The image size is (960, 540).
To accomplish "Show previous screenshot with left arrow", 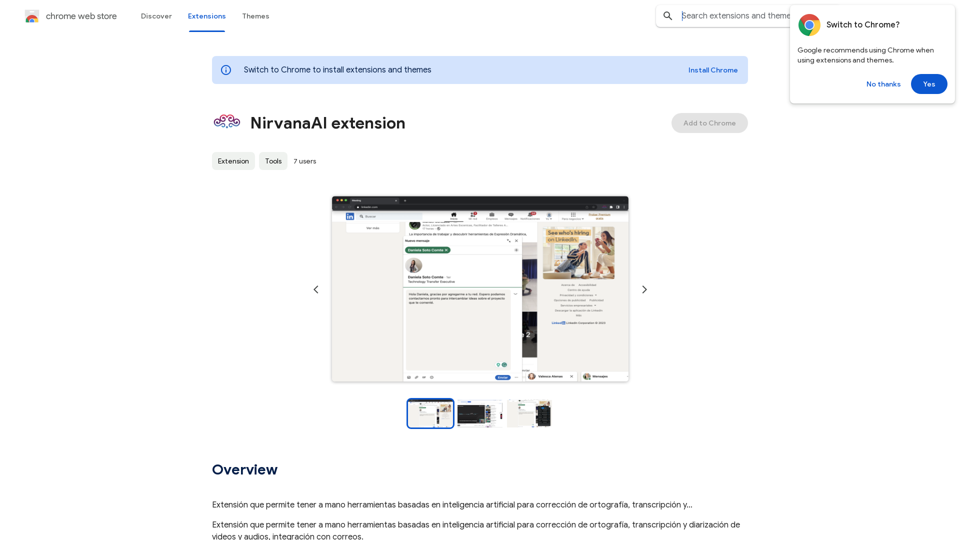I will [316, 290].
